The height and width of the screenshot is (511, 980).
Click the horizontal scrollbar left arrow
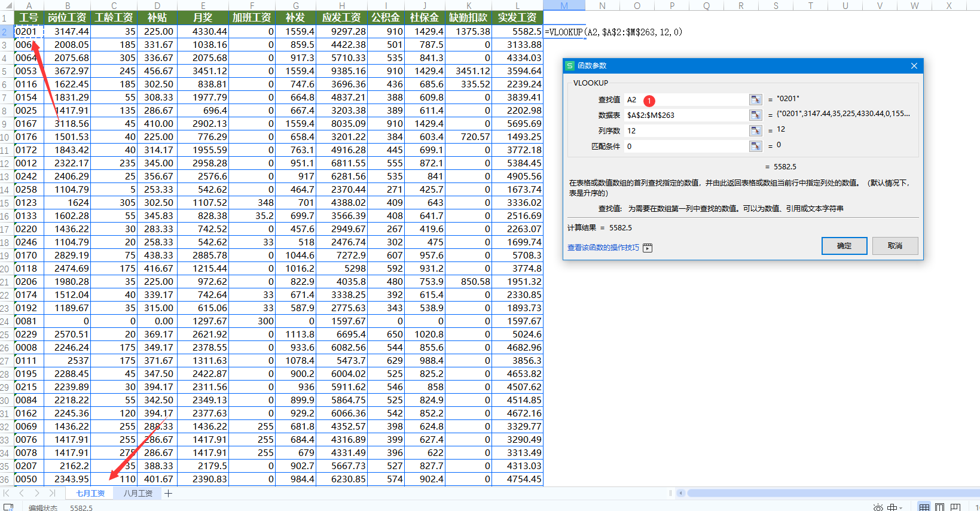tap(680, 493)
